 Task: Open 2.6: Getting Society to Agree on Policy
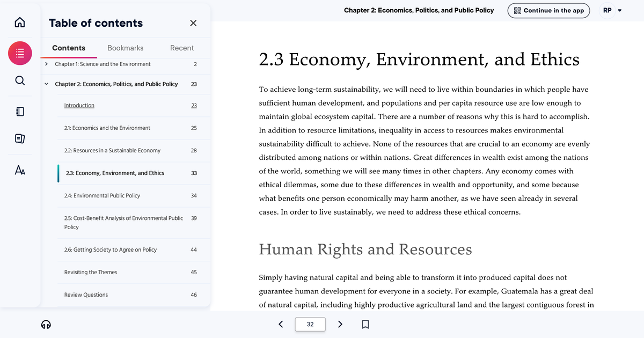(110, 249)
